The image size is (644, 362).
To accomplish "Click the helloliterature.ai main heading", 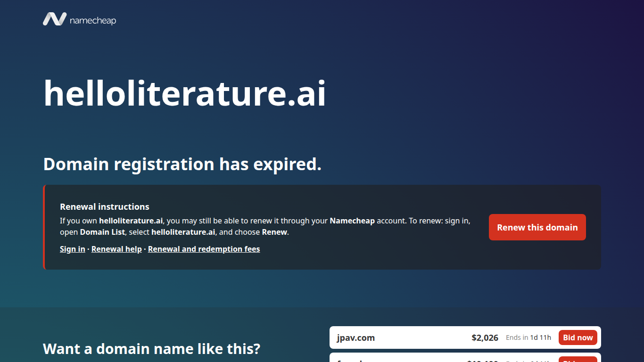I will pos(185,93).
